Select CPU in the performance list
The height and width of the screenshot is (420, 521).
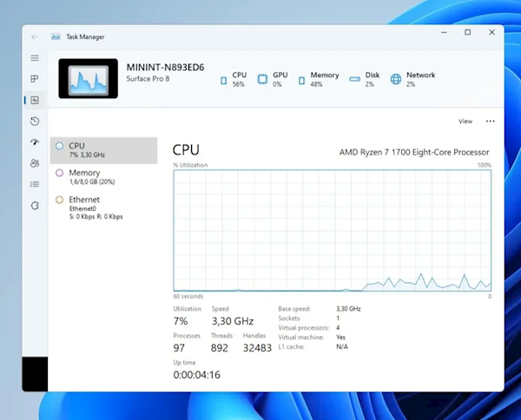tap(103, 150)
